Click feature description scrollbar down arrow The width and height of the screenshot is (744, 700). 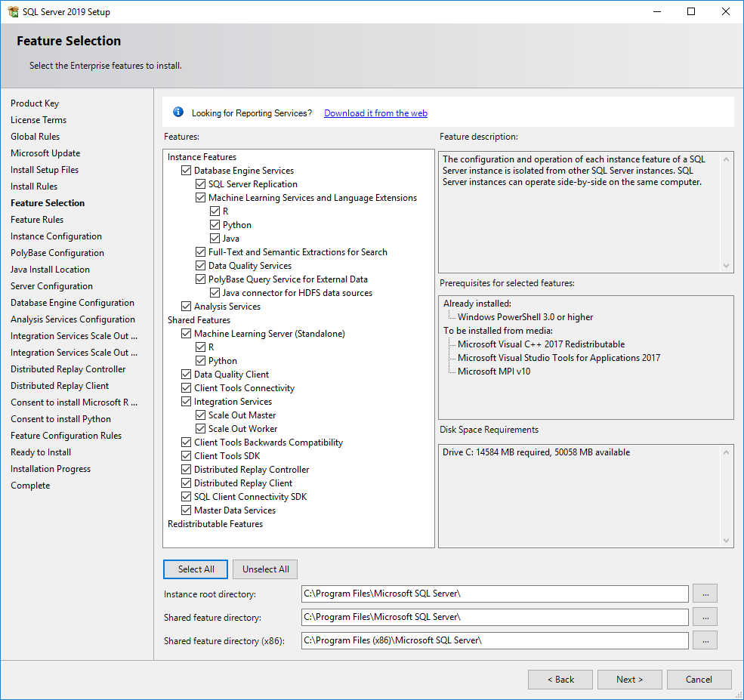(x=726, y=266)
